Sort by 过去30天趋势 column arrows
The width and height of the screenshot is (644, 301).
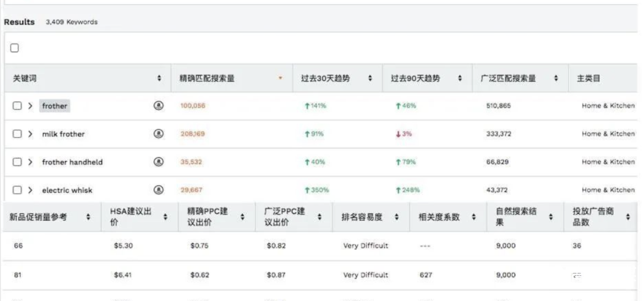(x=370, y=78)
